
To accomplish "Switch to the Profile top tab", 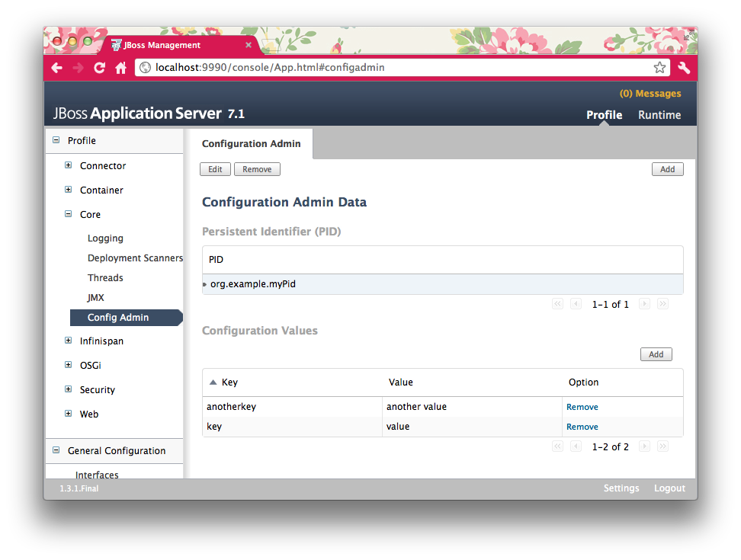I will tap(604, 115).
